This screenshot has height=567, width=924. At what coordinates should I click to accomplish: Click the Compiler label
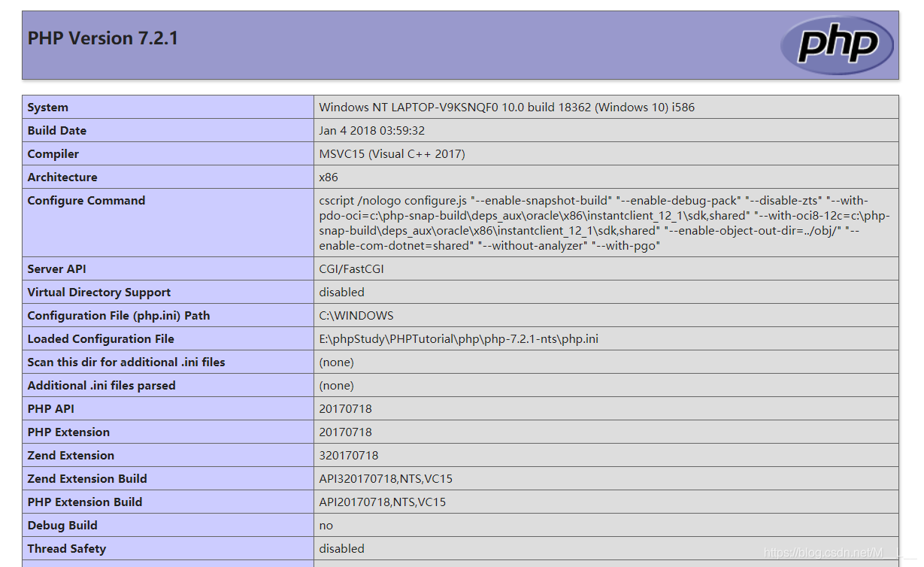[x=53, y=154]
